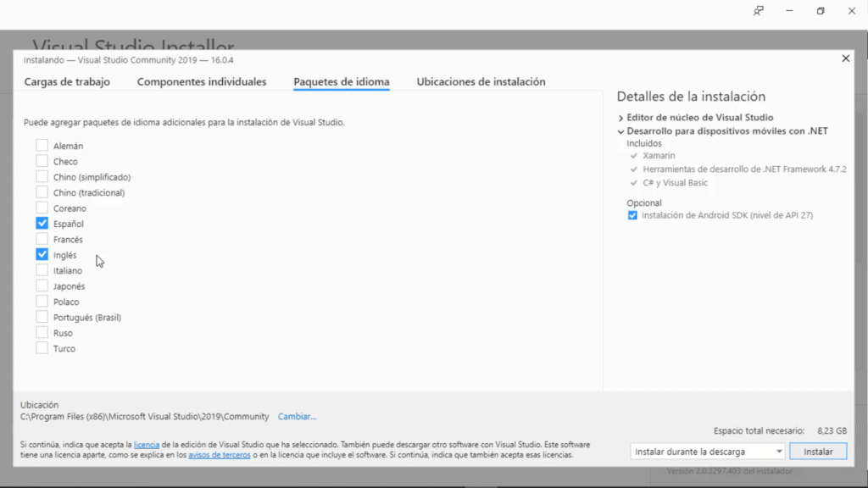Select the Paquetes de idioma tab
868x488 pixels.
(x=342, y=82)
